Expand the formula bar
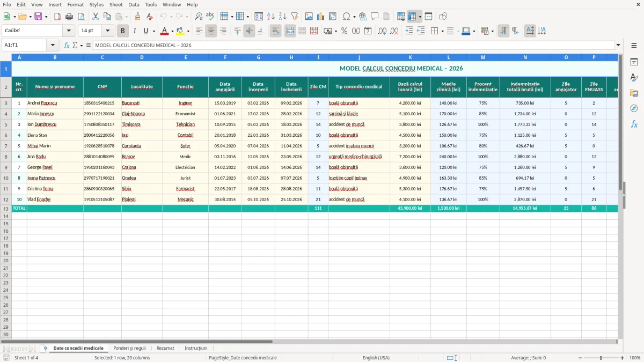 618,45
